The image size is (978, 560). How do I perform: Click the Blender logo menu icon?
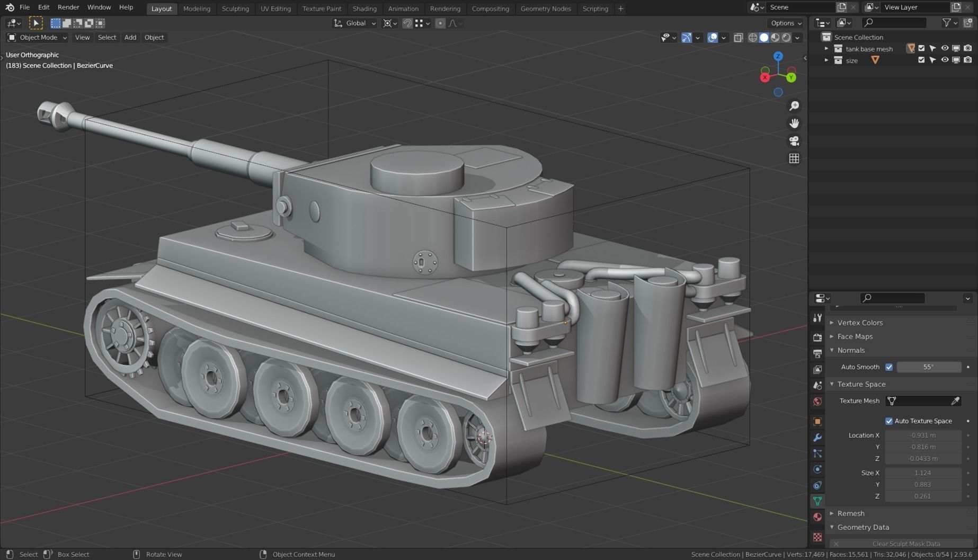[x=10, y=7]
